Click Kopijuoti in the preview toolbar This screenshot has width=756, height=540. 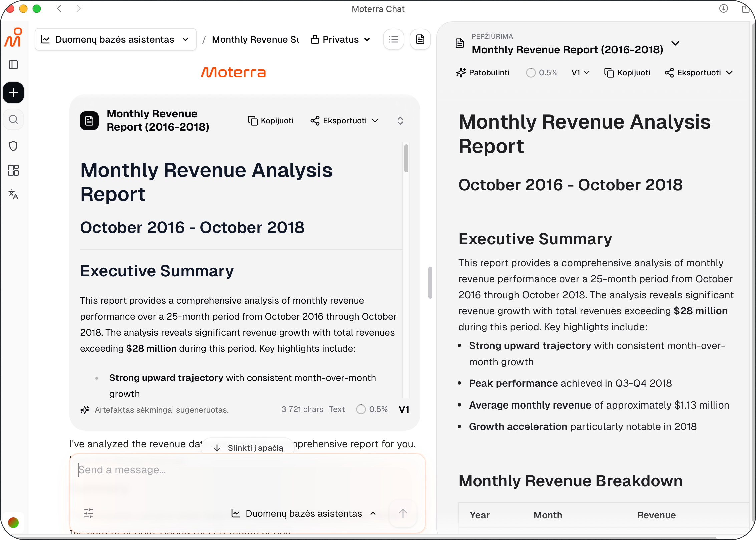[627, 73]
